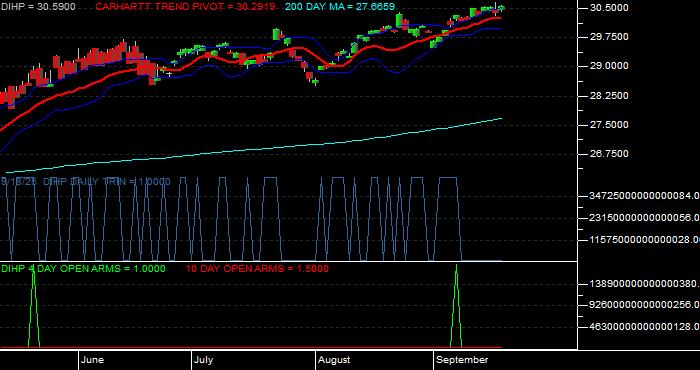Click the September label on time axis
This screenshot has height=370, width=700.
462,360
